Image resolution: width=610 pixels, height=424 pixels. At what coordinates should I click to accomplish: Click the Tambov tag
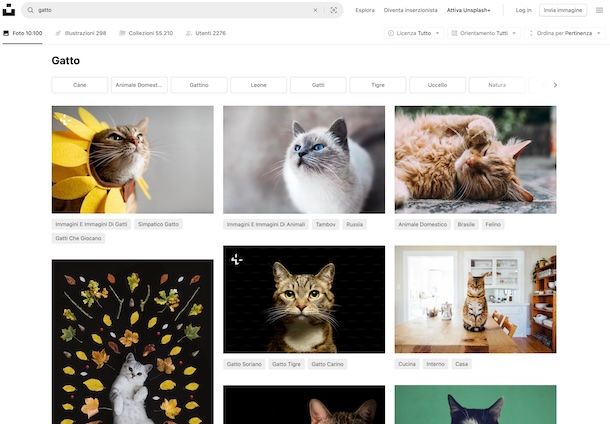point(326,224)
